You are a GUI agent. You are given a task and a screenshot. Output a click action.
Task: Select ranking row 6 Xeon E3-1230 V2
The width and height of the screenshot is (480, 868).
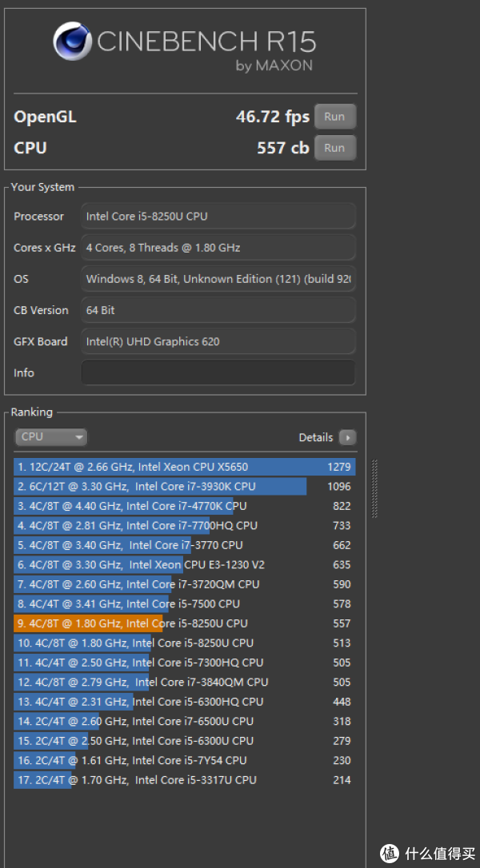(185, 564)
